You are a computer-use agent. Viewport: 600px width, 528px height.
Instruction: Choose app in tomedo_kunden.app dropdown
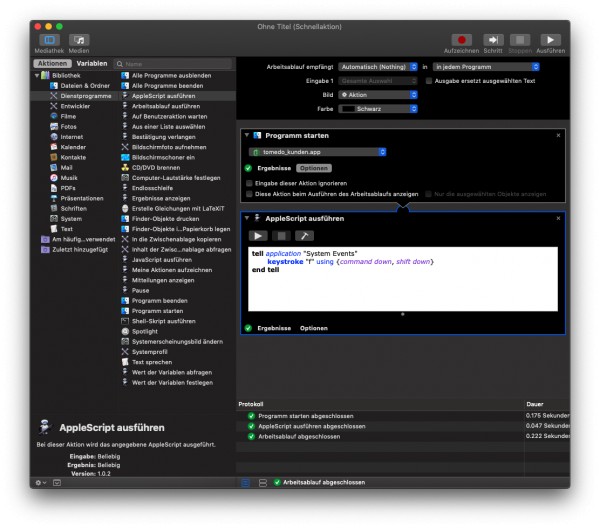(318, 152)
